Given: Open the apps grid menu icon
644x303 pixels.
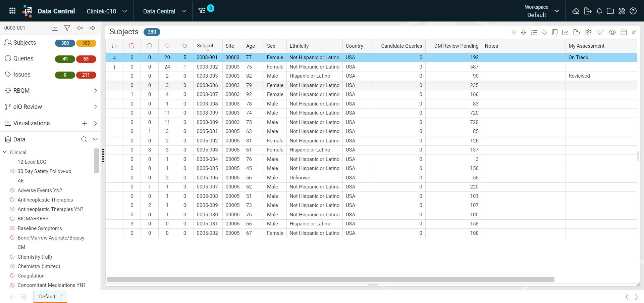Looking at the screenshot, I should pos(12,11).
